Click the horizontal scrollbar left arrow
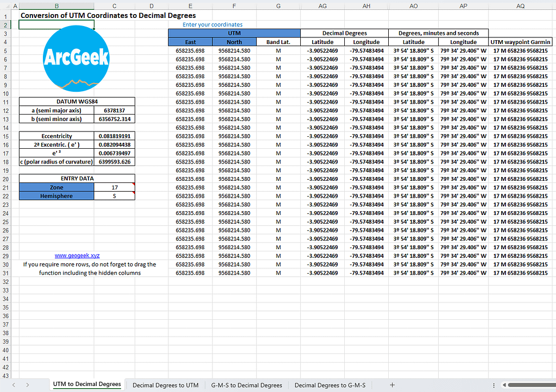Viewport: 556px width, 392px height. 504,385
